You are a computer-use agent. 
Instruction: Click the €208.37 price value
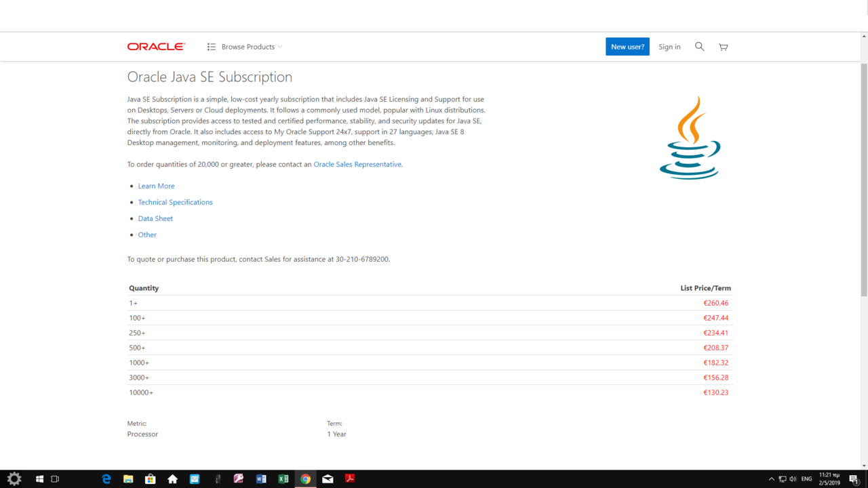pyautogui.click(x=715, y=348)
